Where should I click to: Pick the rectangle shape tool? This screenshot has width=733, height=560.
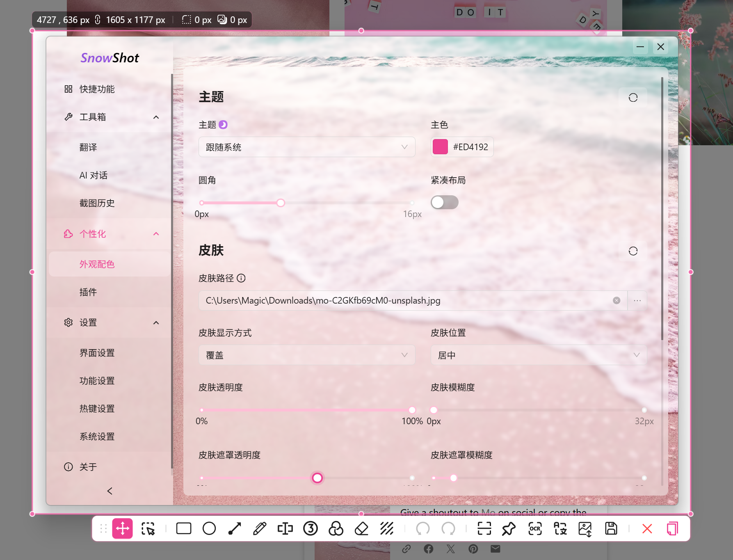[x=183, y=528]
